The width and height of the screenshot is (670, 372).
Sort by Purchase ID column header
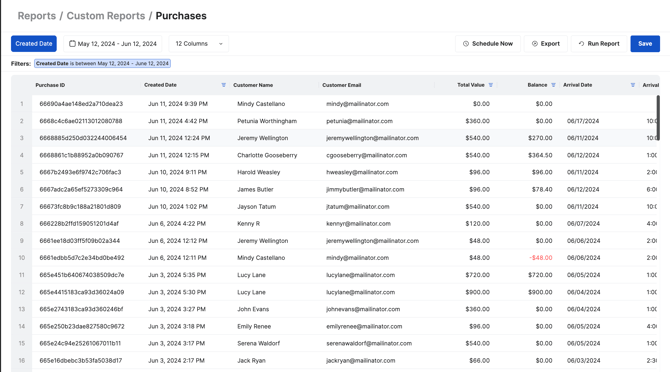[50, 85]
